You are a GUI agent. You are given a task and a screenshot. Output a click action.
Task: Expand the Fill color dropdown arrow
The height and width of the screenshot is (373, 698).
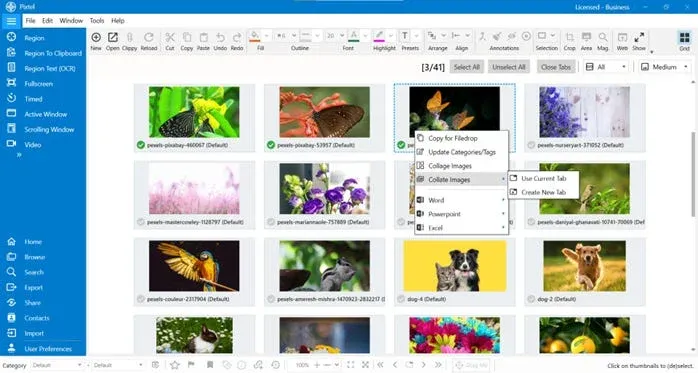[266, 36]
